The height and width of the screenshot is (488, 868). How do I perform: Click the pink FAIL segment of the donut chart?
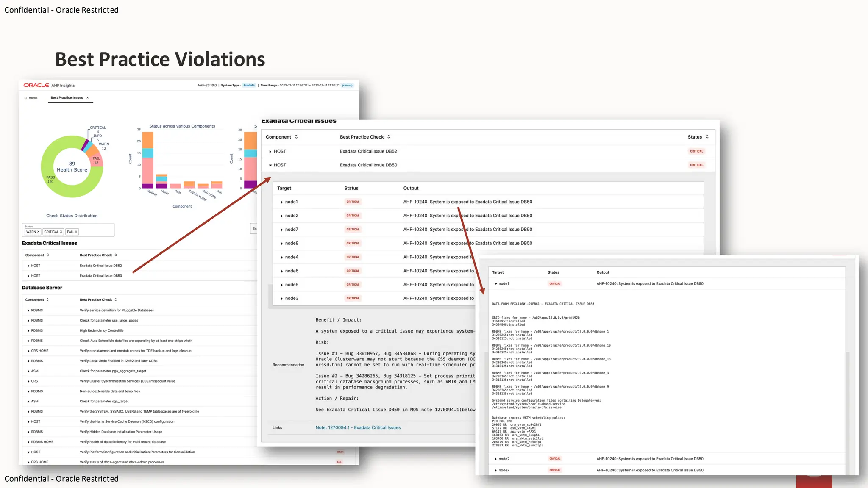tap(97, 161)
